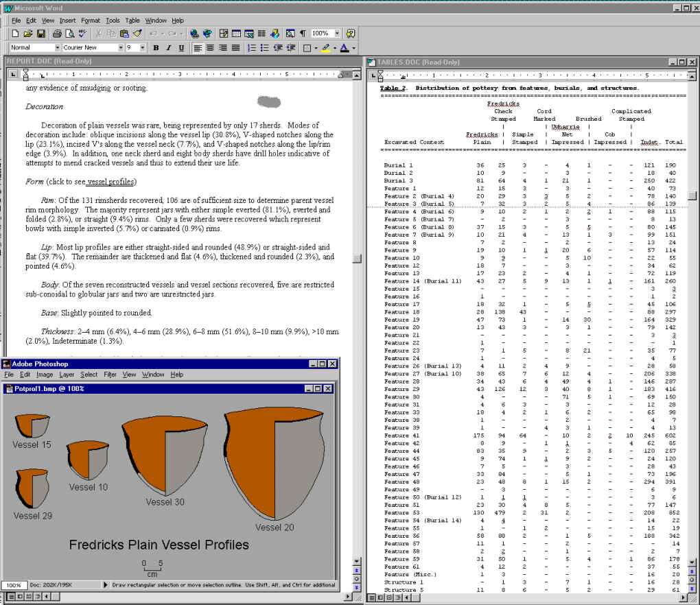Save the document with the floppy disk icon
Viewport: 700px width, 605px height.
[40, 34]
